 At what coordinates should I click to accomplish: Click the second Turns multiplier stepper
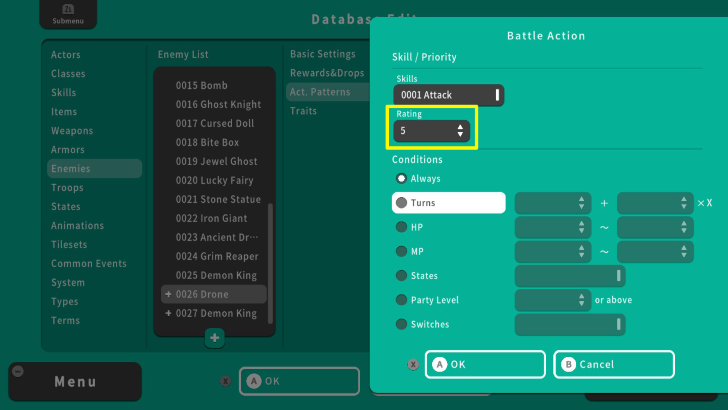click(x=655, y=203)
